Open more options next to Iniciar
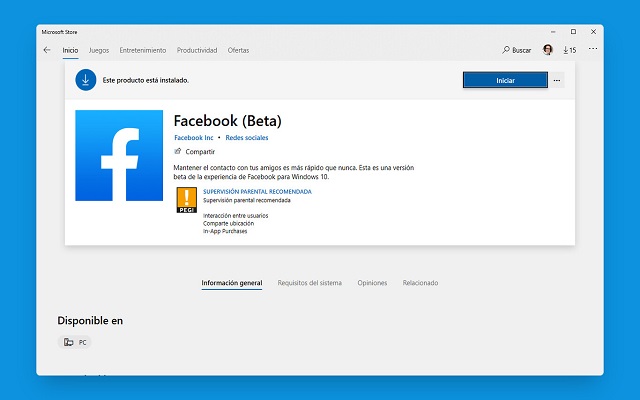The image size is (640, 400). [557, 80]
